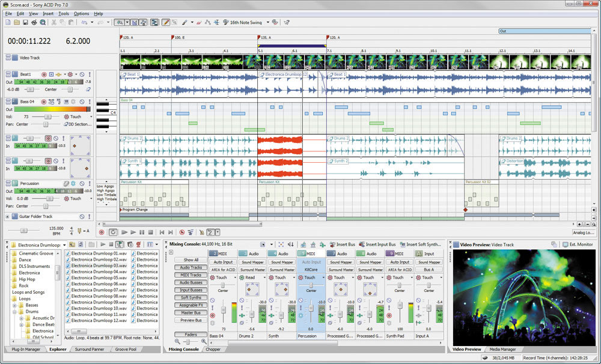The image size is (601, 364).
Task: Select the Draw tool pencil icon
Action: (x=165, y=22)
